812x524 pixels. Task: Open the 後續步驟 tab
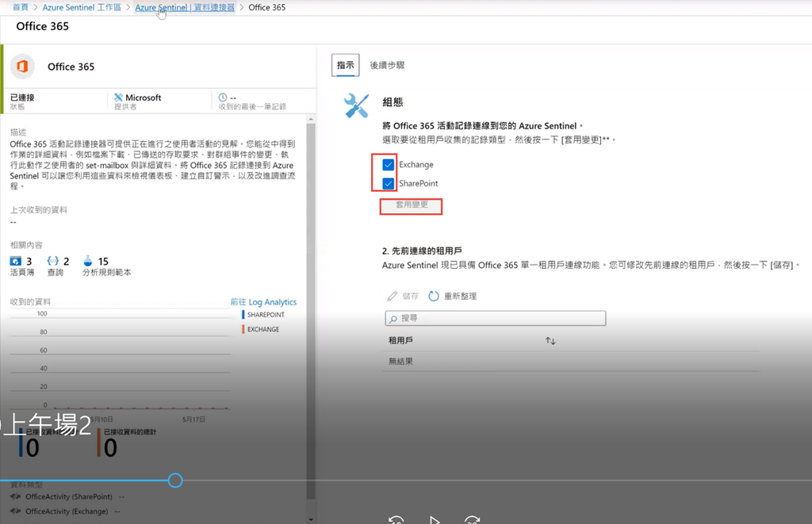(x=387, y=65)
